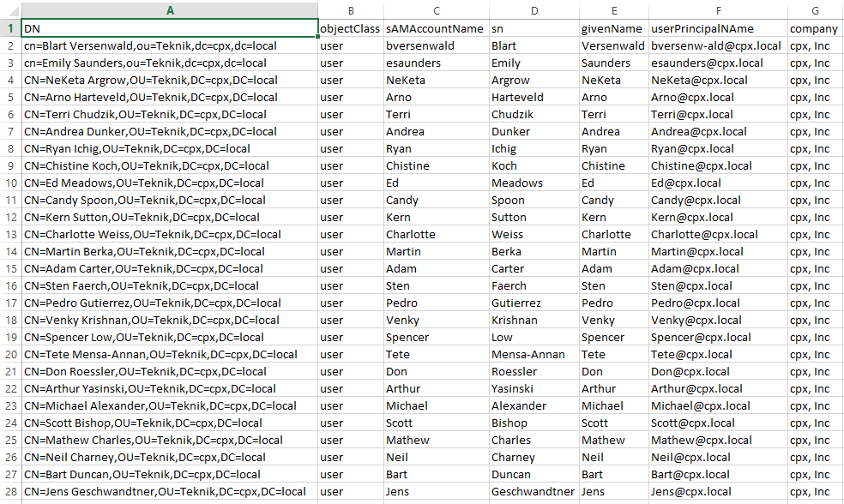Select column F header
Screen dimensions: 844x504
718,11
